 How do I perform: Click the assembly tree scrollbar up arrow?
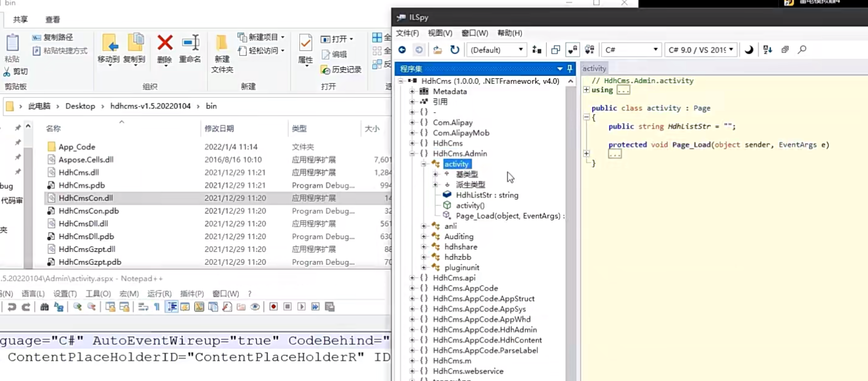570,81
